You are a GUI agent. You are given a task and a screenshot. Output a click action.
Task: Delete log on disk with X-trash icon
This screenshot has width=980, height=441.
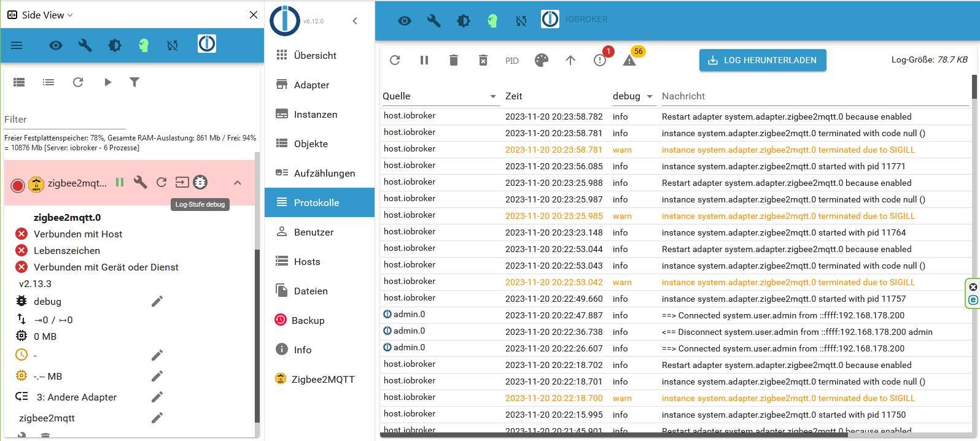(x=483, y=60)
